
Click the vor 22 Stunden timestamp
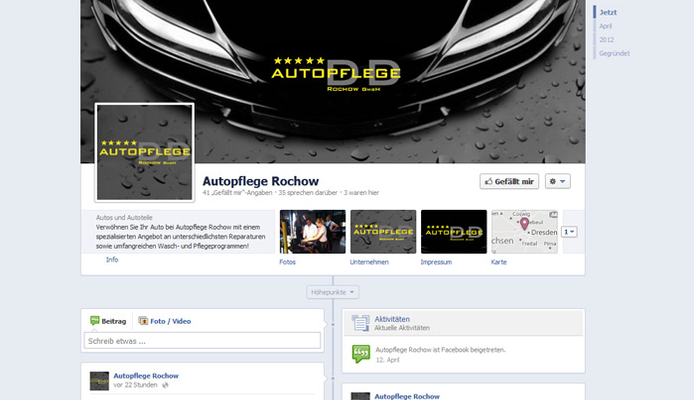pyautogui.click(x=135, y=385)
